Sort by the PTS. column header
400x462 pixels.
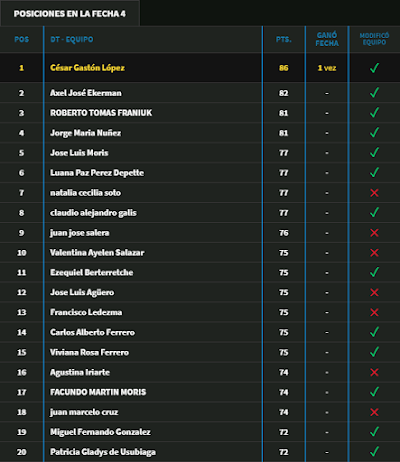coord(284,39)
